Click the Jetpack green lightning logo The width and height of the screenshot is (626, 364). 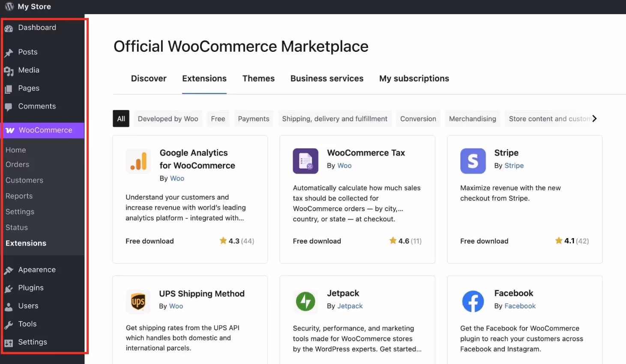click(306, 301)
